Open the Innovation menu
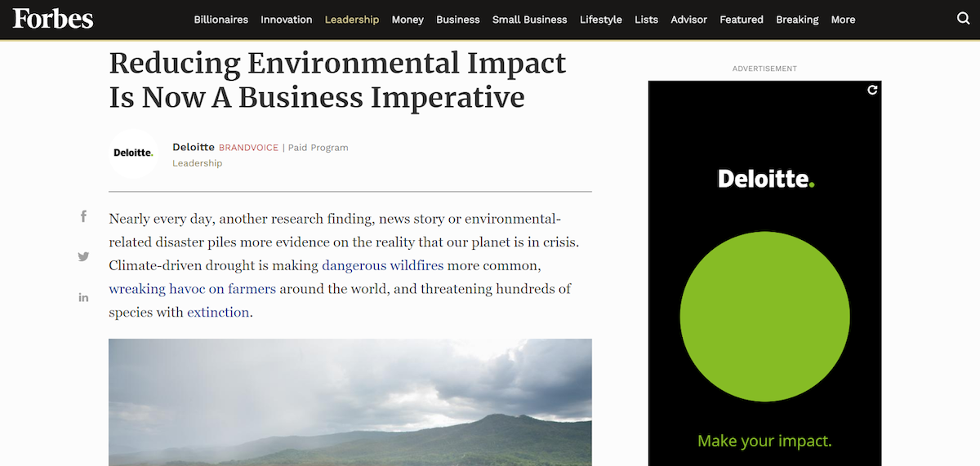Screen dimensions: 980x466 tap(286, 20)
